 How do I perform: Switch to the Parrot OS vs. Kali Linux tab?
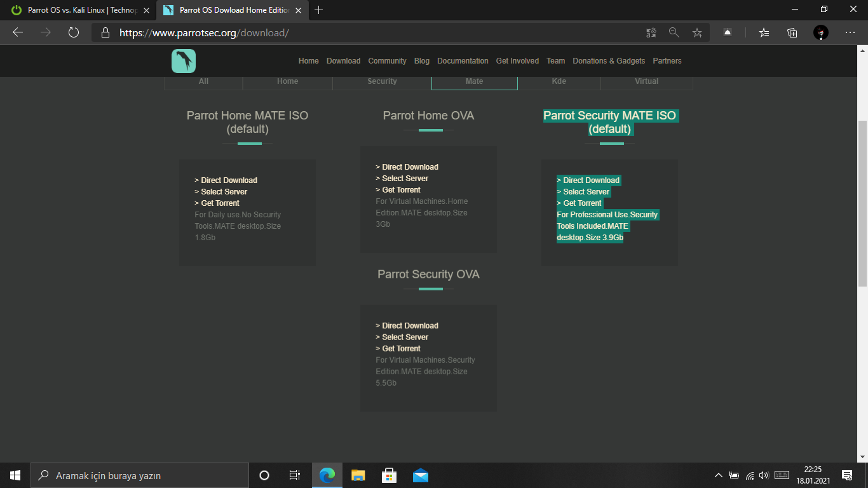point(79,10)
